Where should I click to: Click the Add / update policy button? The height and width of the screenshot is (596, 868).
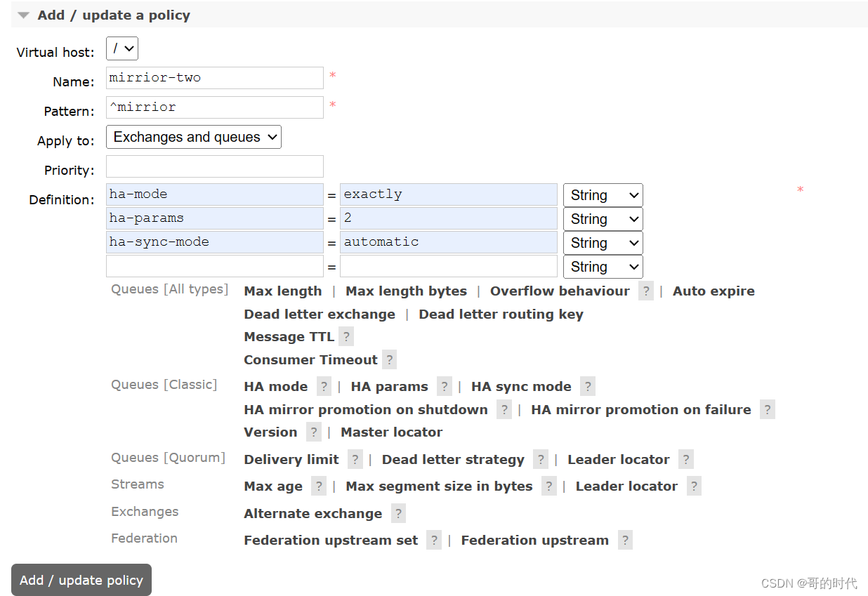pyautogui.click(x=81, y=580)
